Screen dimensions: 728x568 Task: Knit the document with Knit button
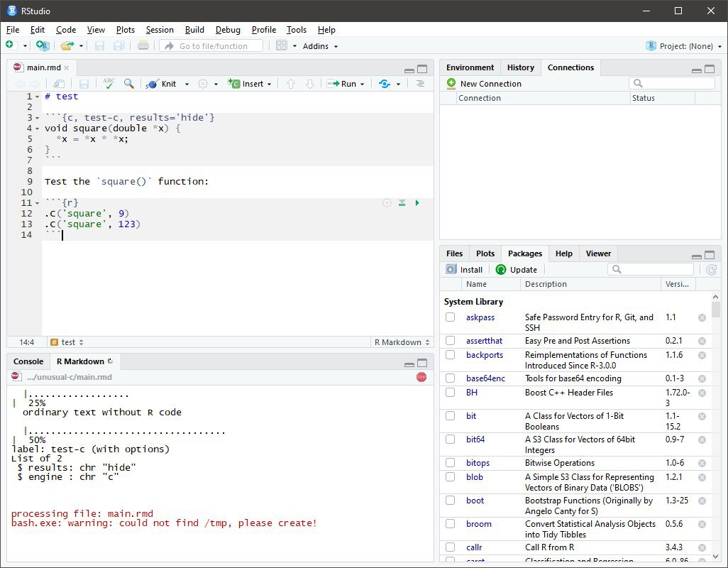point(162,84)
